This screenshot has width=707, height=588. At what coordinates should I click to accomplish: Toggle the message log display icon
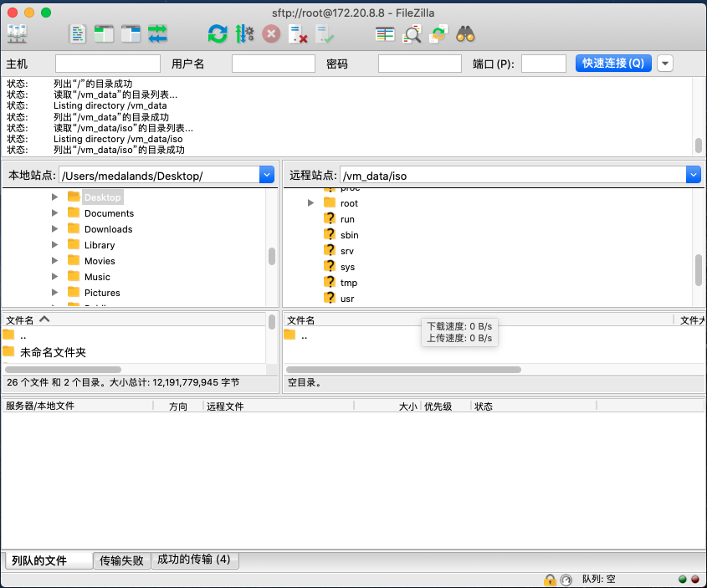[77, 34]
